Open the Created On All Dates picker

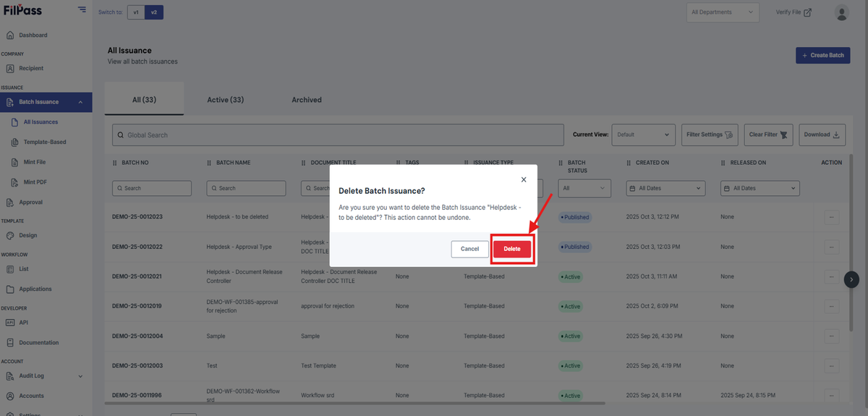click(x=665, y=188)
